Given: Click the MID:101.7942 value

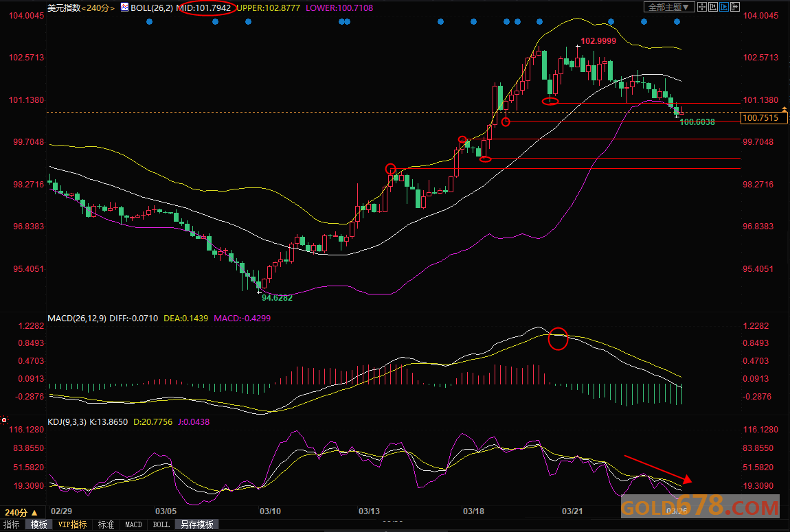Looking at the screenshot, I should click(203, 8).
